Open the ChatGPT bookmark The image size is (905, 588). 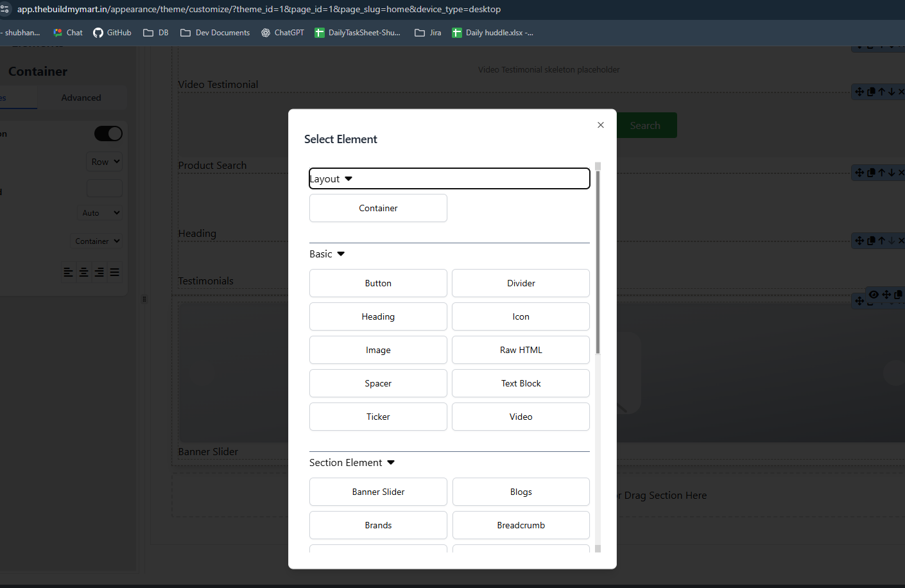tap(282, 33)
